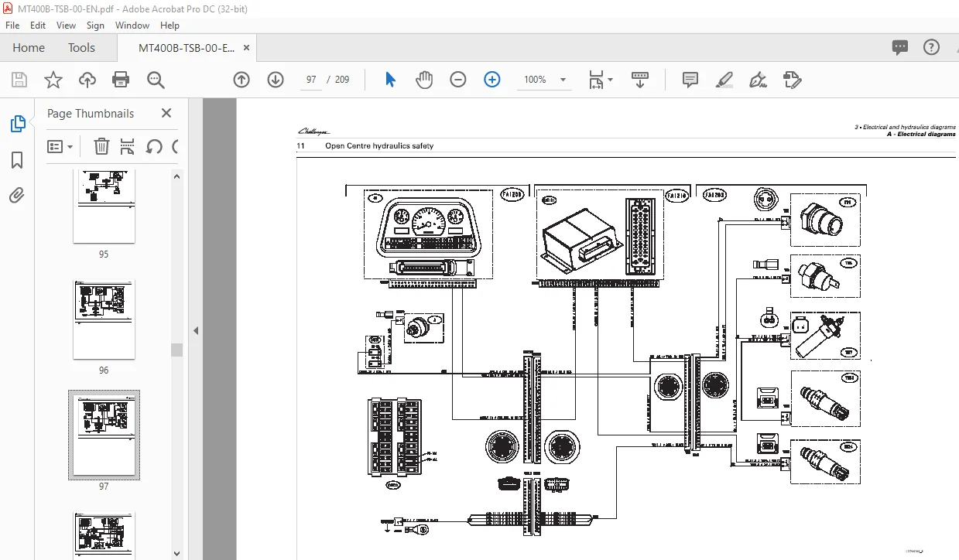Switch to the Tools tab
The width and height of the screenshot is (959, 560).
[x=81, y=47]
